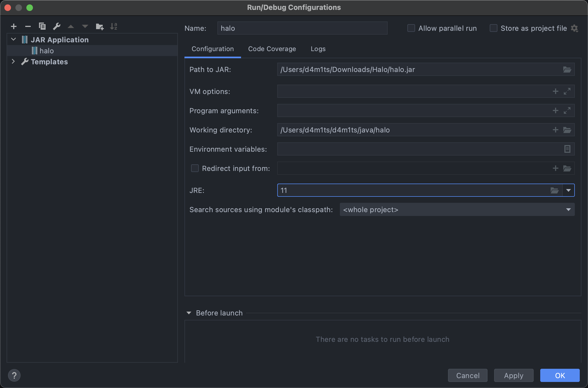The width and height of the screenshot is (588, 388).
Task: Switch to the Code Coverage tab
Action: tap(272, 49)
